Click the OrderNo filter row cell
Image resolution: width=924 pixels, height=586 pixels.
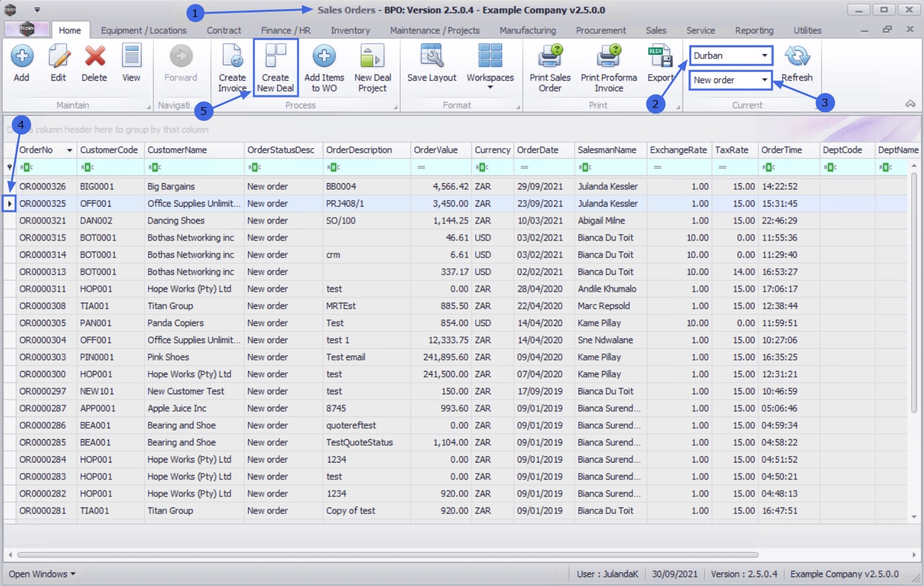click(x=46, y=168)
